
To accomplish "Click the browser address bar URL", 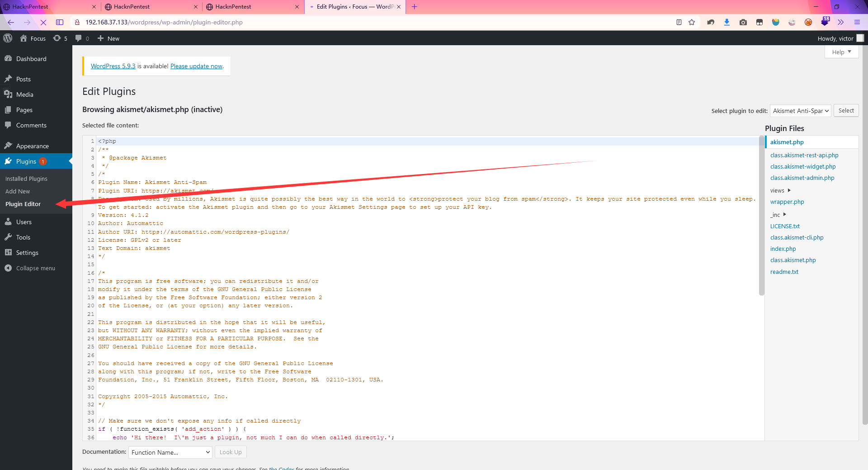I will [164, 22].
